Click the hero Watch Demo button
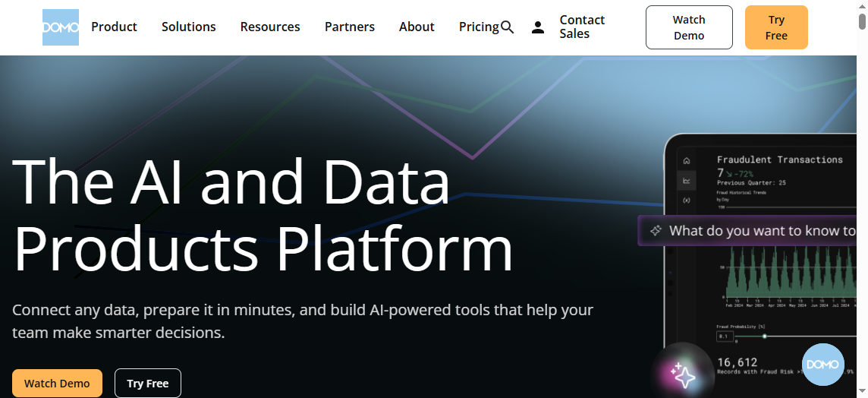Screen dimensions: 868x398 pyautogui.click(x=57, y=384)
